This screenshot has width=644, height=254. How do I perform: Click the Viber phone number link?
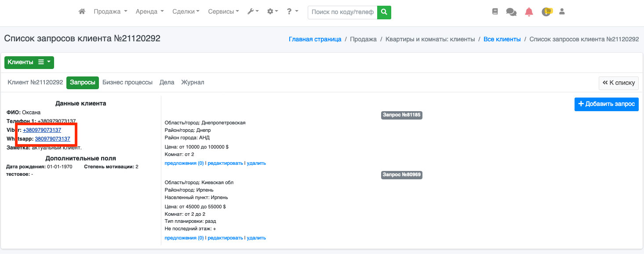(x=42, y=130)
